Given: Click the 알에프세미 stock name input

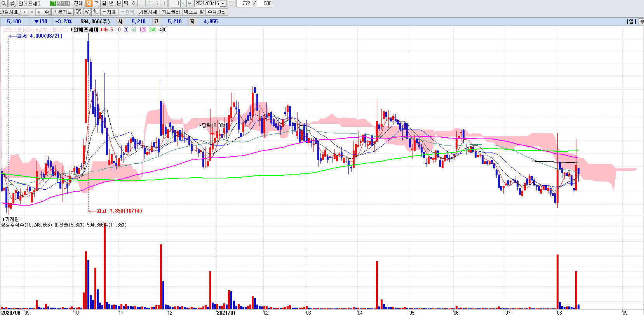Looking at the screenshot, I should (x=33, y=3).
